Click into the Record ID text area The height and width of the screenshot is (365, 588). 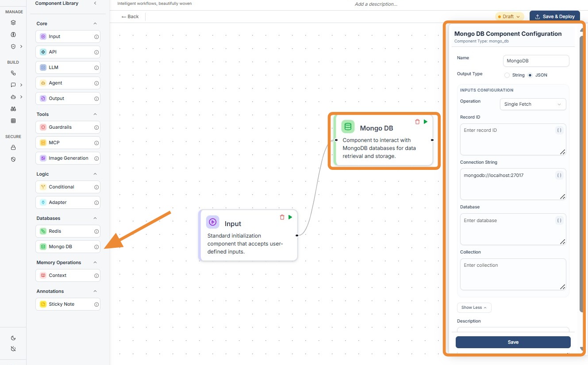513,139
